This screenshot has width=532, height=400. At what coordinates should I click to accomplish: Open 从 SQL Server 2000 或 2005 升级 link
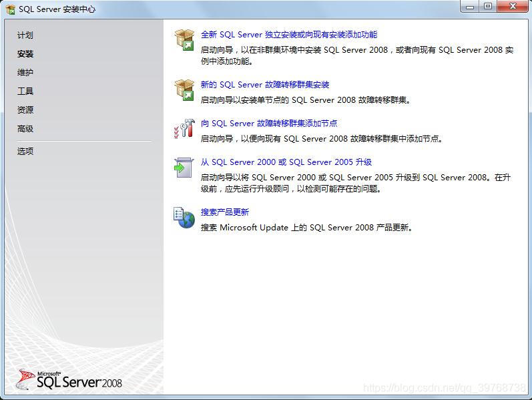286,162
